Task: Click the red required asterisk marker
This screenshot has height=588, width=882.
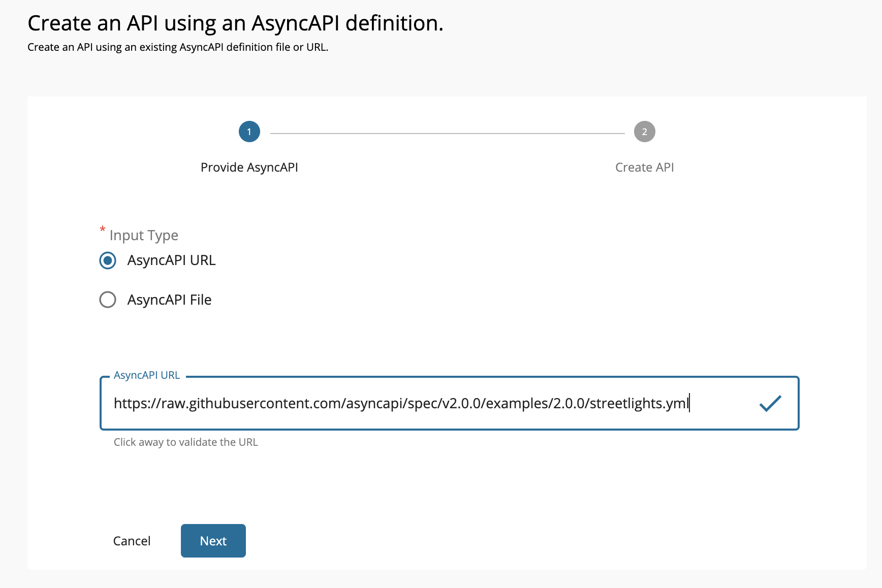Action: pos(103,229)
